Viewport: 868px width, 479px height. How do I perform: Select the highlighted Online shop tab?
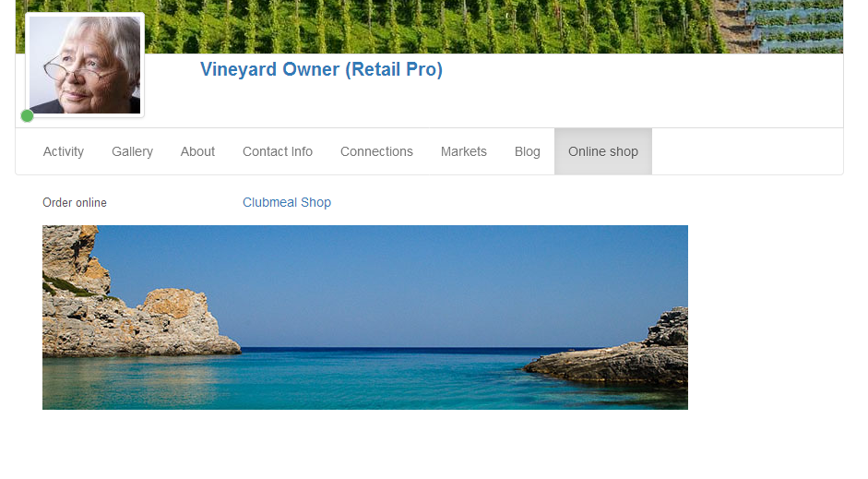point(603,151)
